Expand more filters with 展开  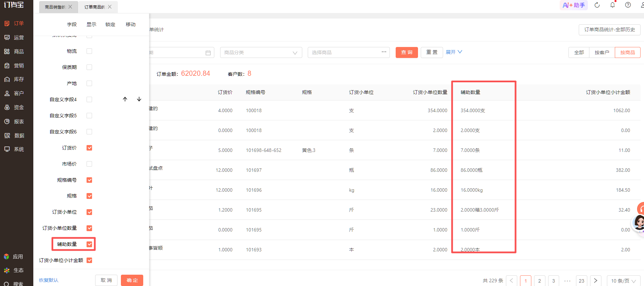454,52
